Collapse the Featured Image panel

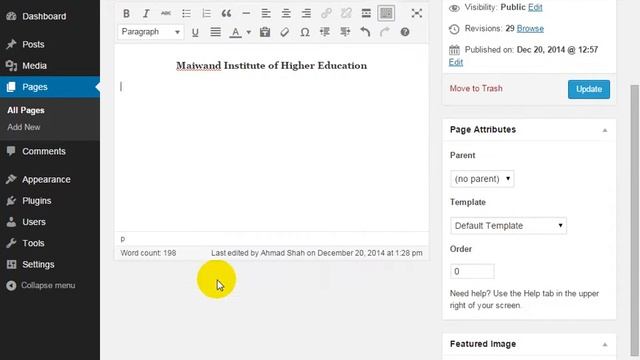click(x=604, y=344)
